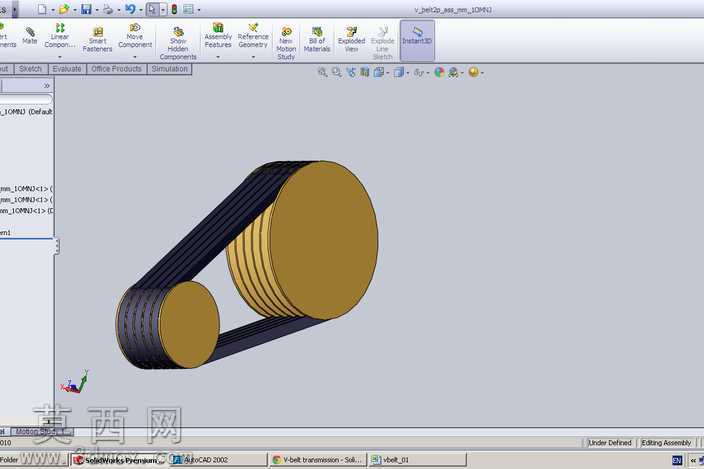Click the Rebuild traffic light icon
The width and height of the screenshot is (704, 469).
click(174, 9)
